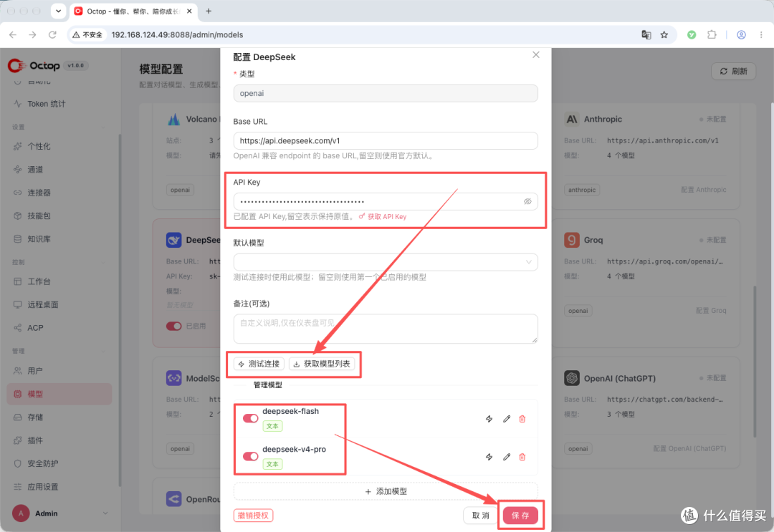Open ACP in the sidebar
Screen dimensions: 774x532
pos(59,328)
